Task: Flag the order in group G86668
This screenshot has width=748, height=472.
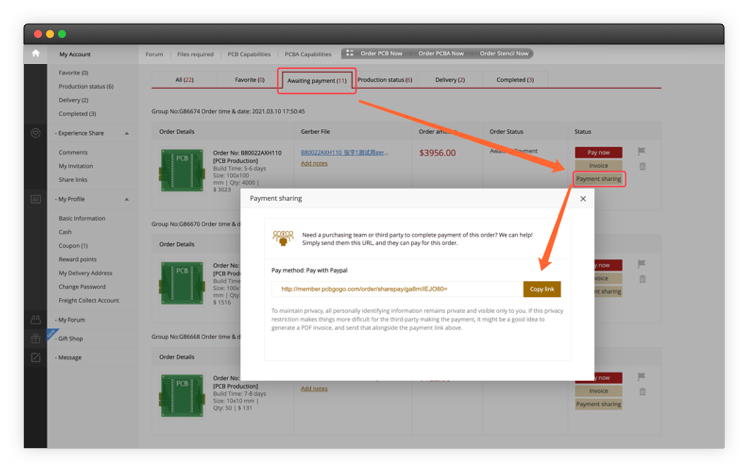Action: (x=642, y=377)
